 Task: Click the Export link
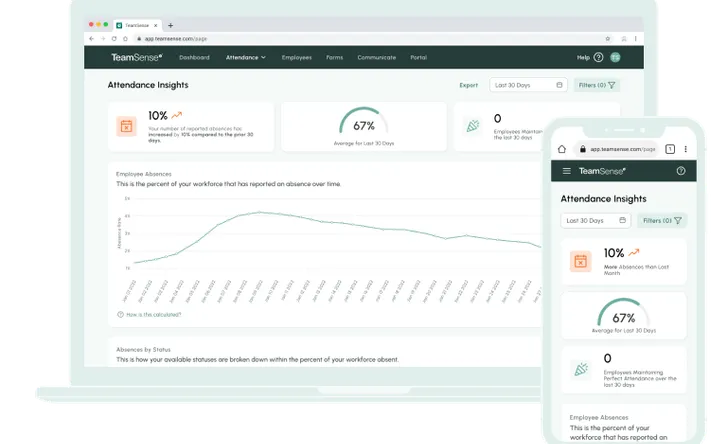click(x=468, y=86)
